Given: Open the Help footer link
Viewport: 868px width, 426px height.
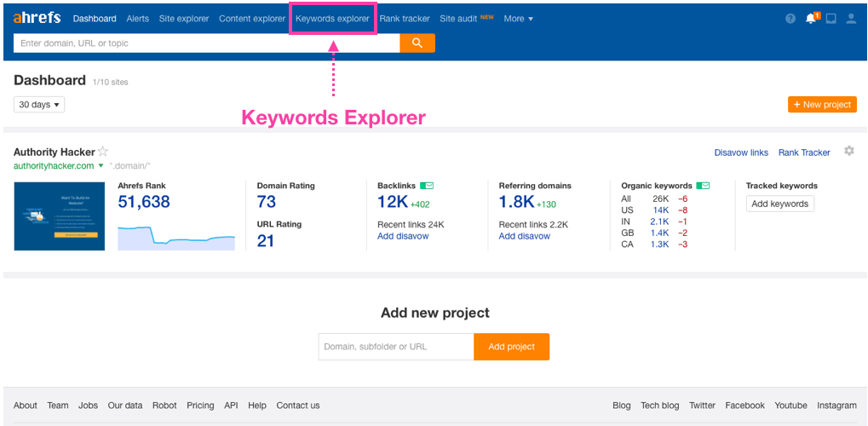Looking at the screenshot, I should pos(257,406).
